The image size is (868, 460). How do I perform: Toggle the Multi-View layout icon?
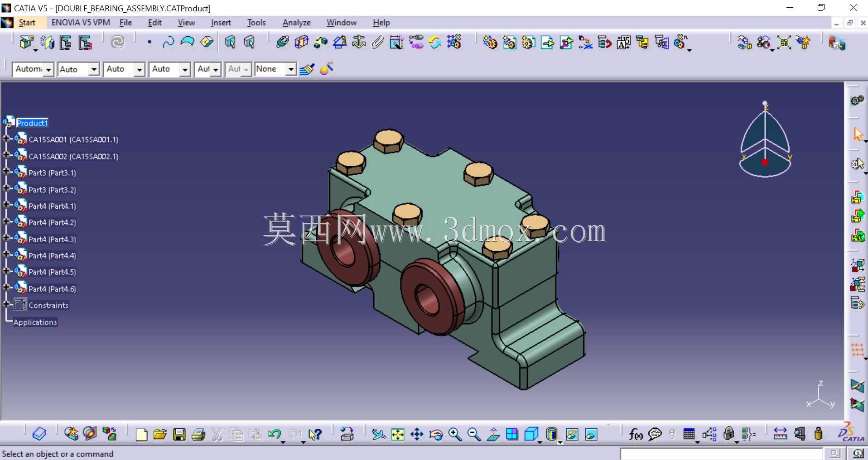[512, 435]
